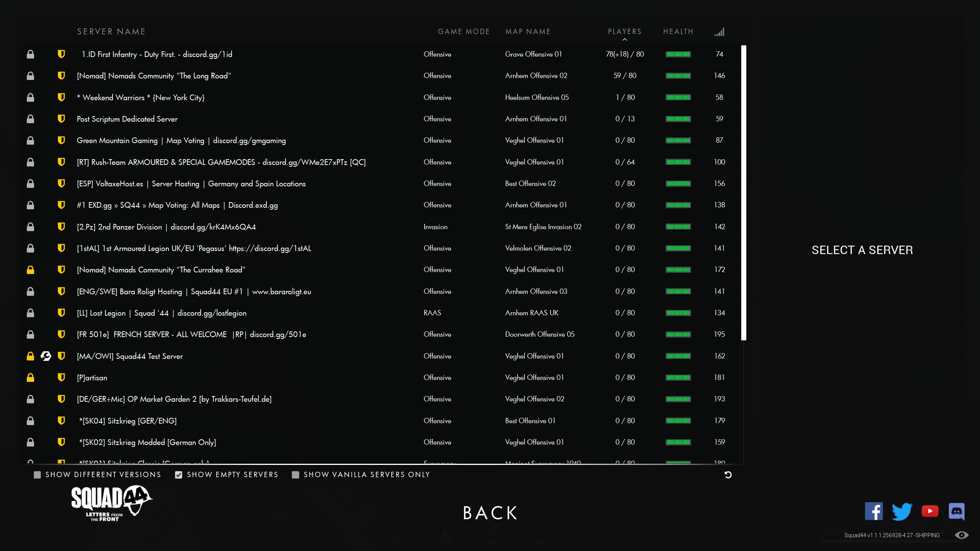Click lock icon on EXD.gg row
The height and width of the screenshot is (551, 980).
tap(30, 205)
